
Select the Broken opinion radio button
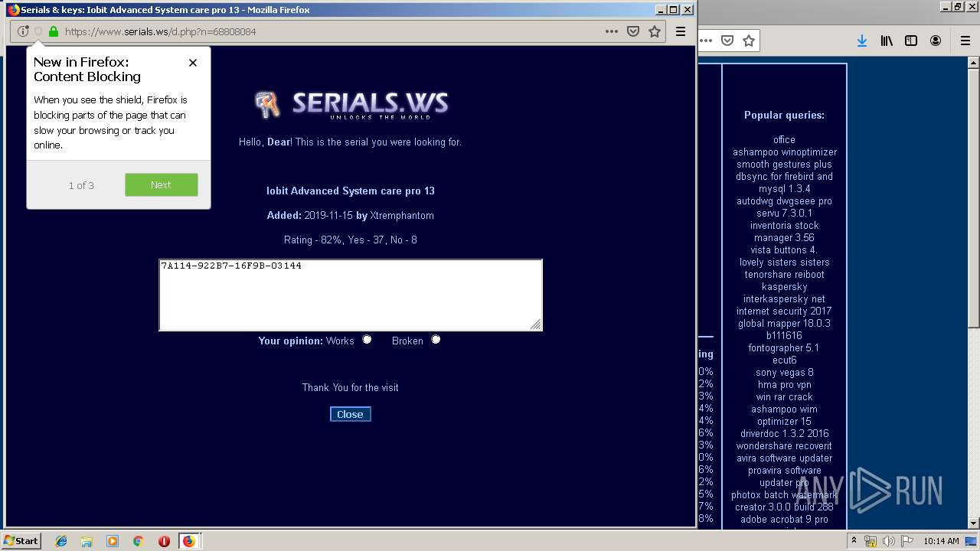click(436, 340)
